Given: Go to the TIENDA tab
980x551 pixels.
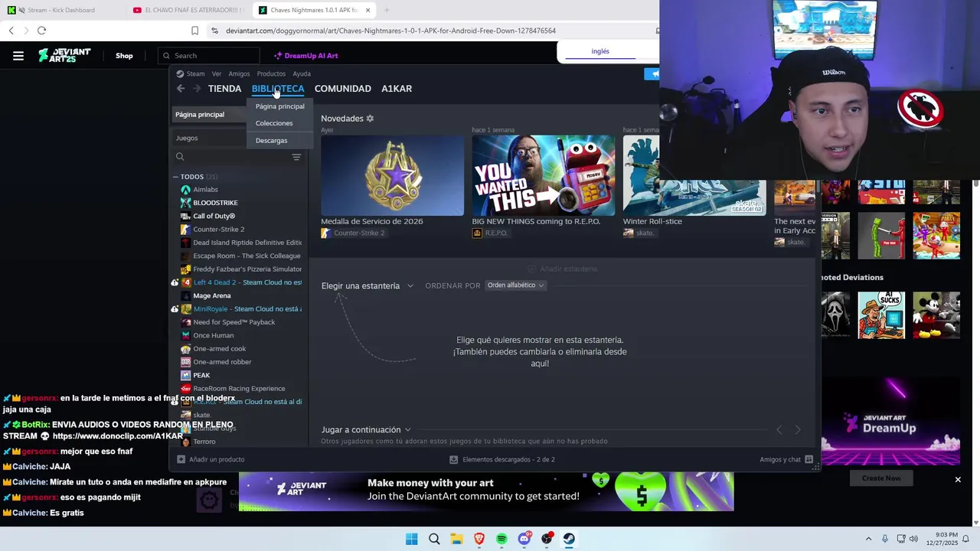Looking at the screenshot, I should [224, 89].
